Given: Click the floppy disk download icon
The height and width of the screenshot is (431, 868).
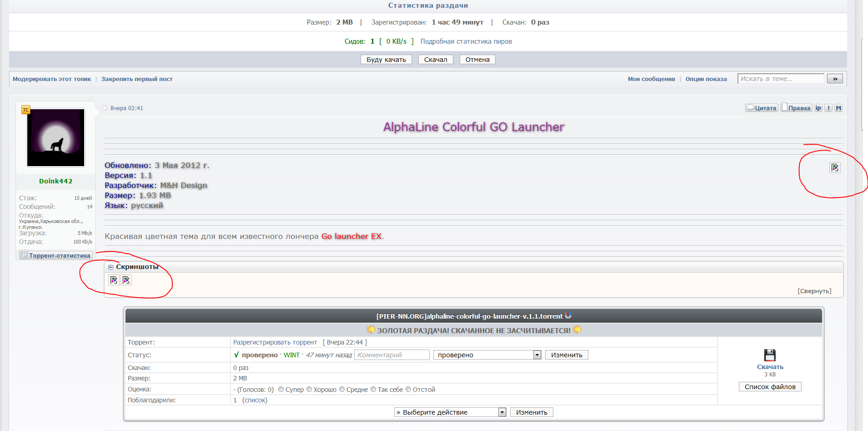Looking at the screenshot, I should pos(770,355).
